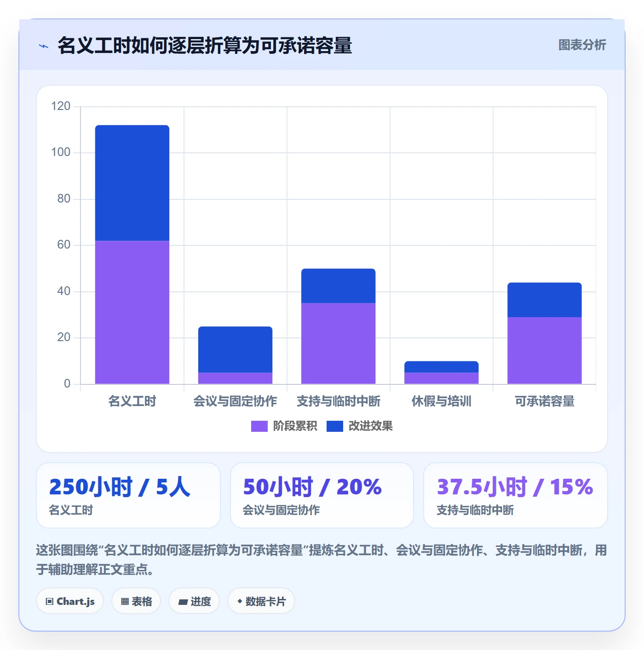This screenshot has height=650, width=644.
Task: Click the blue segment of 会议与固定协作 bar
Action: click(235, 349)
